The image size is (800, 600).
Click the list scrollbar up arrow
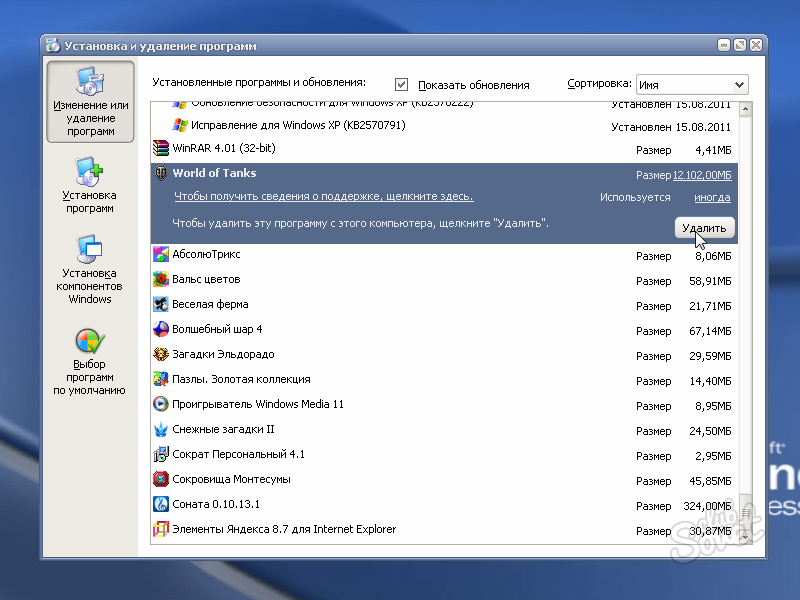point(744,108)
